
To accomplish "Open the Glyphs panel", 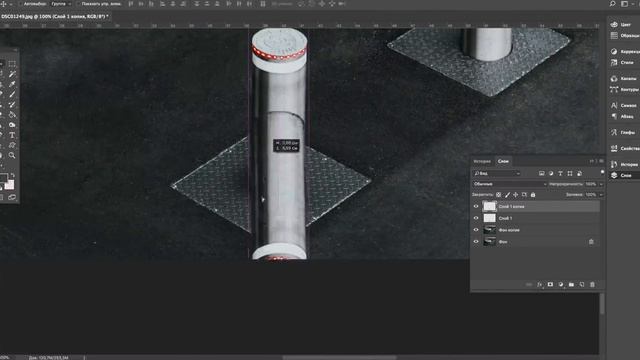I will (624, 132).
